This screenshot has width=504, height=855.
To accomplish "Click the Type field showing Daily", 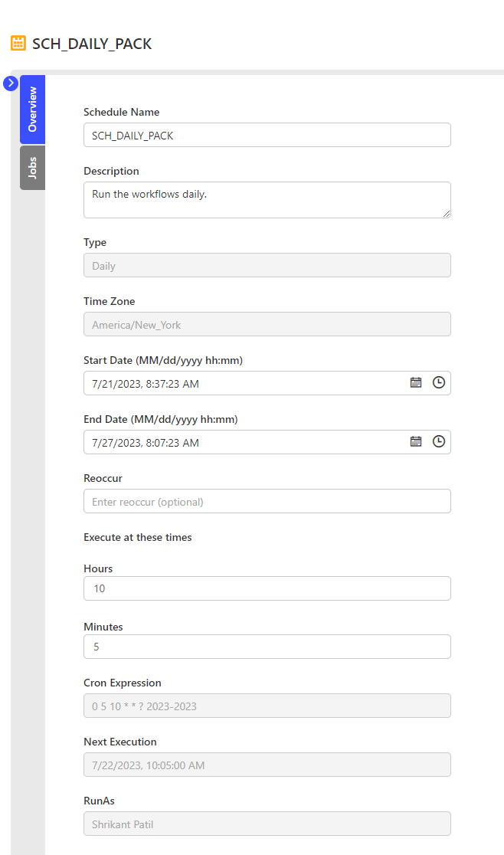I will (x=267, y=265).
